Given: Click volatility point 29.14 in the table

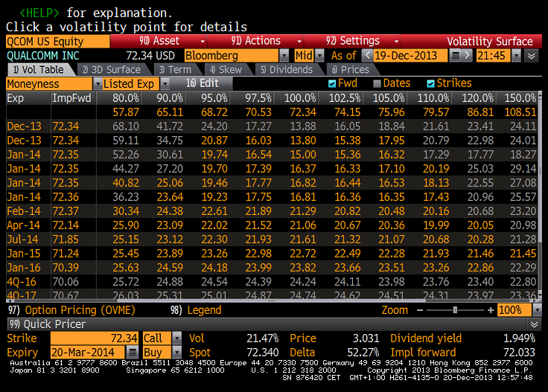Looking at the screenshot, I should 523,169.
